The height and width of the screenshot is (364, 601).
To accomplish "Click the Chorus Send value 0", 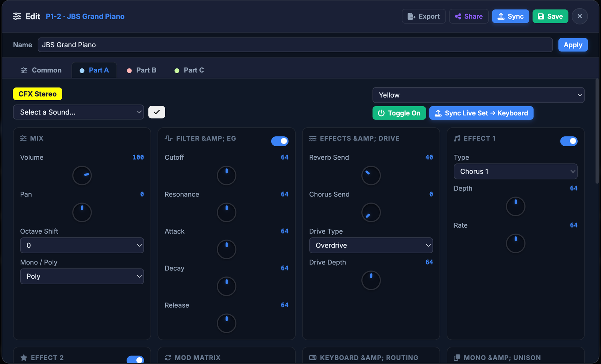I will (431, 194).
